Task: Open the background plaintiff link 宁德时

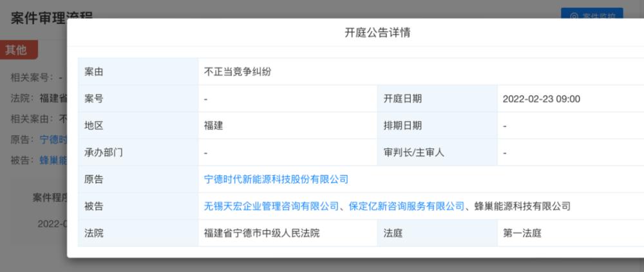Action: [53, 139]
